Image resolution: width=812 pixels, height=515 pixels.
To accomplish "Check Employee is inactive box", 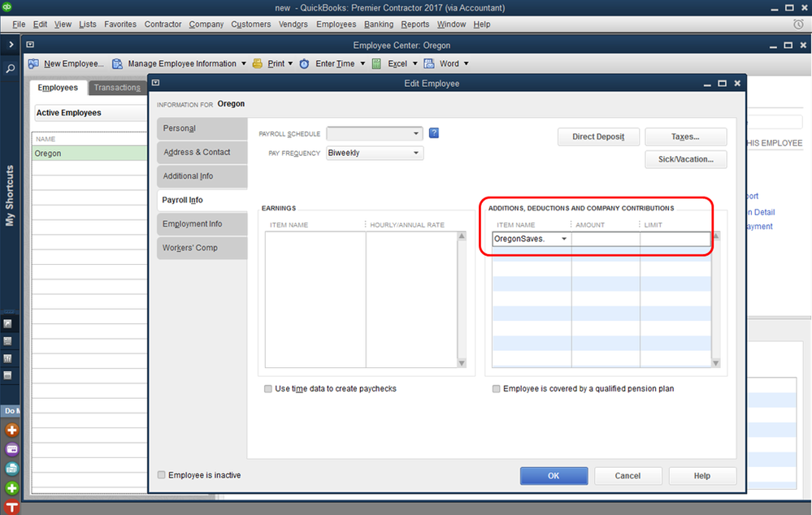I will coord(161,474).
